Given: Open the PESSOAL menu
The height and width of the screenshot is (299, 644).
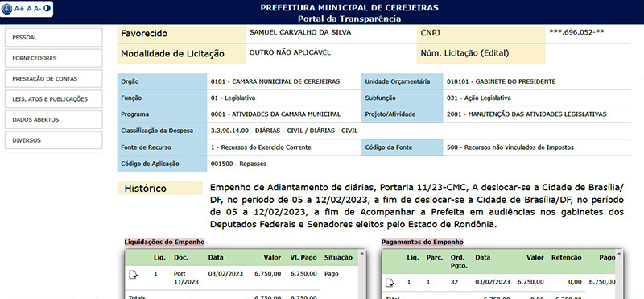Looking at the screenshot, I should coord(53,37).
